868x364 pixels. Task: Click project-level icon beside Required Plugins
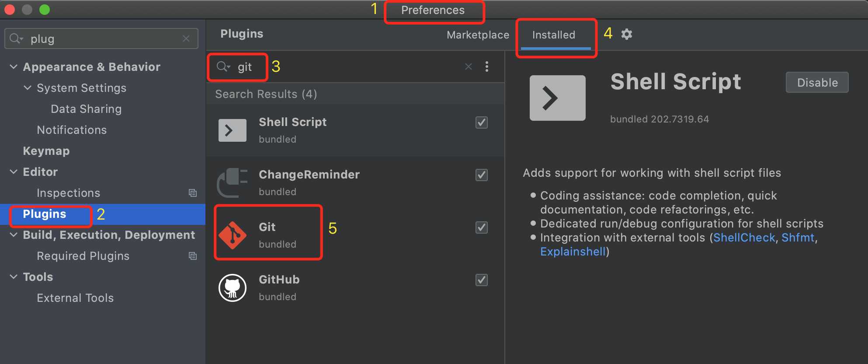(193, 256)
